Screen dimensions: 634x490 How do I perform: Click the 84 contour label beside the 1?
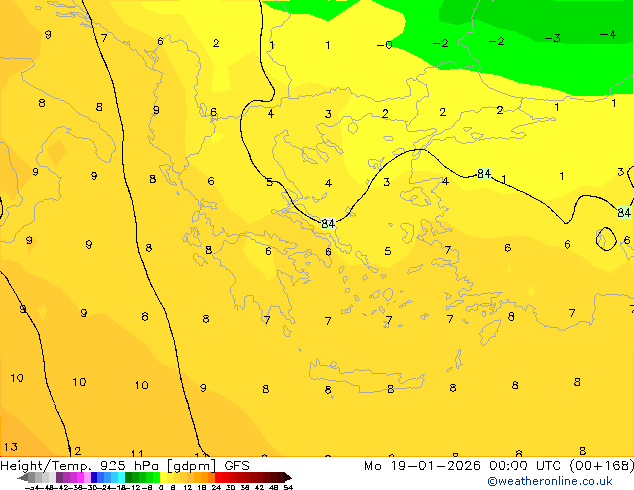[484, 173]
